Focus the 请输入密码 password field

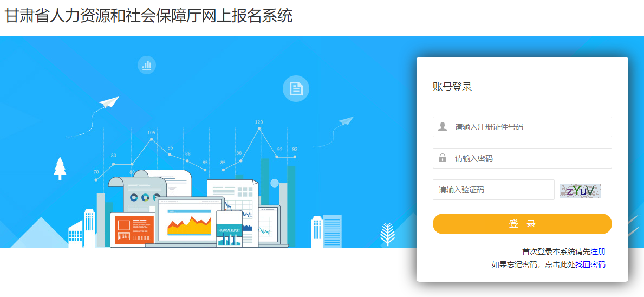click(x=522, y=158)
